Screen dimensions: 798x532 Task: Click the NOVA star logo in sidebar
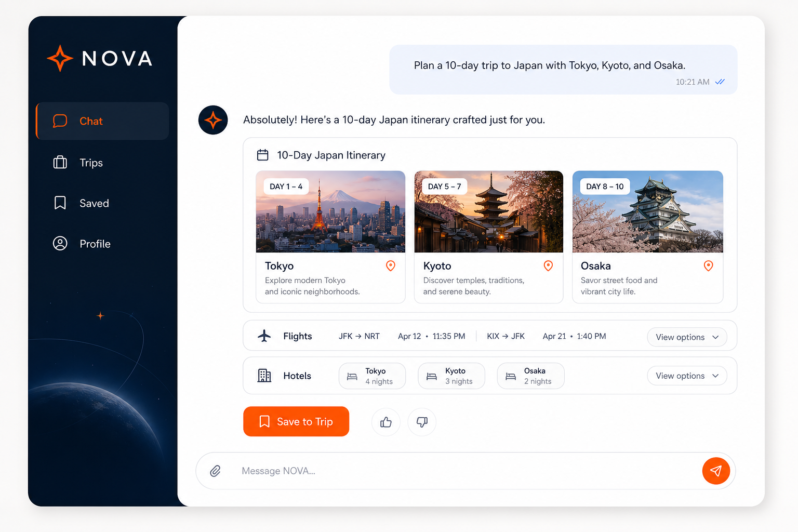coord(60,58)
